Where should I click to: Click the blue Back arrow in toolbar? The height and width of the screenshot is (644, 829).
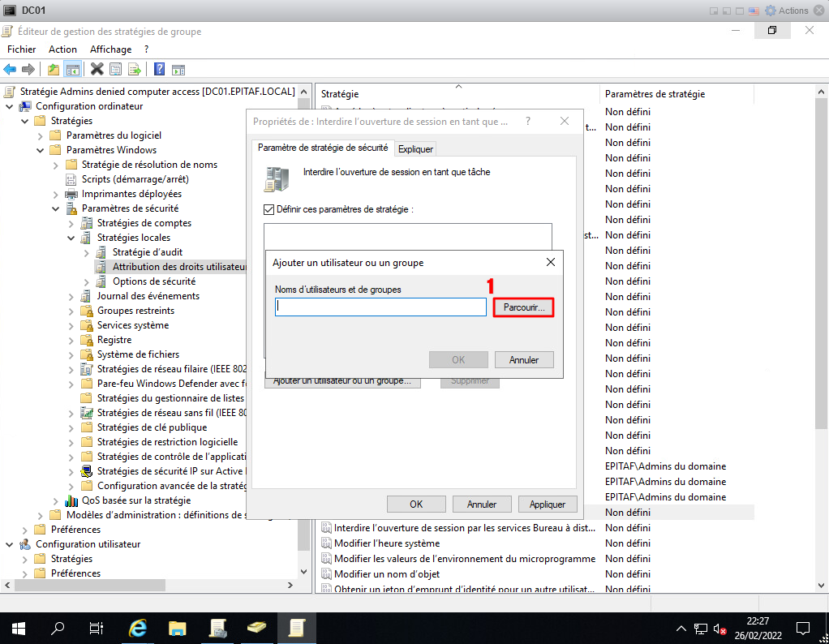[11, 69]
